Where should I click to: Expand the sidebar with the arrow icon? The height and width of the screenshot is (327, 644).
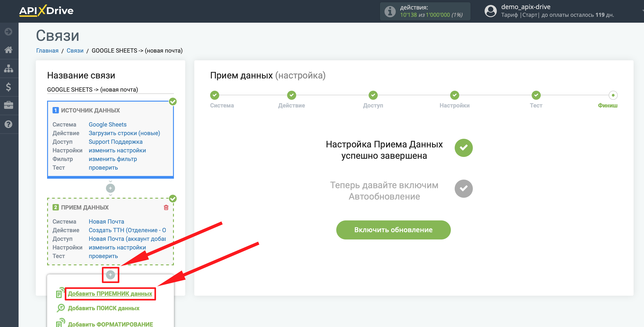(x=9, y=32)
